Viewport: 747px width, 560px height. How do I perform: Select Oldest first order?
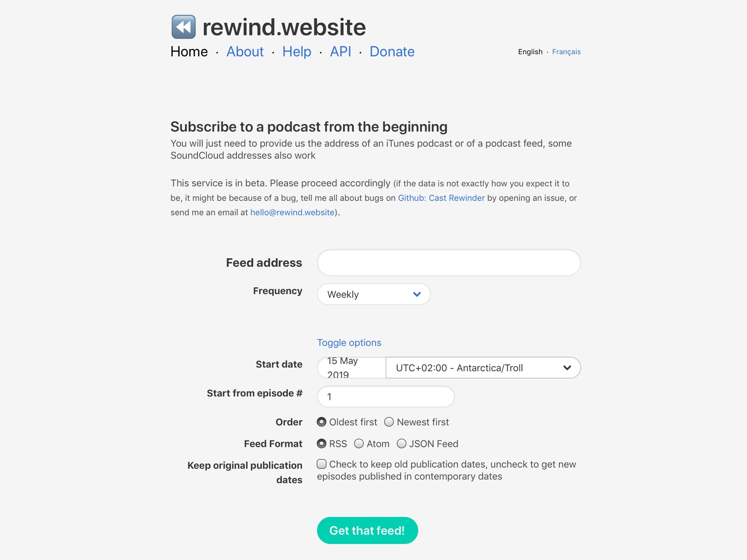point(322,422)
